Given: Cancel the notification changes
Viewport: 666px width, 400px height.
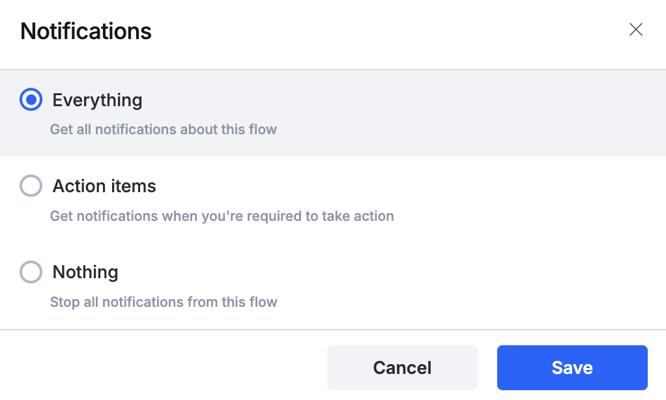Looking at the screenshot, I should pos(402,368).
